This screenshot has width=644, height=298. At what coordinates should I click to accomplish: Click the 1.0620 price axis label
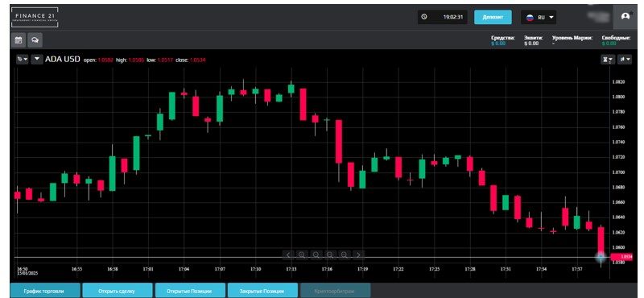tap(618, 233)
